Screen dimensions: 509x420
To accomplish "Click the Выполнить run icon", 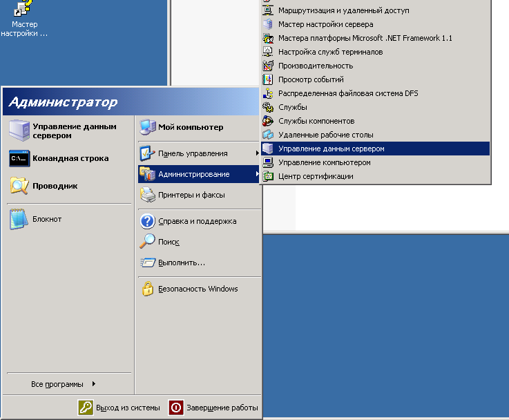I will (x=148, y=262).
